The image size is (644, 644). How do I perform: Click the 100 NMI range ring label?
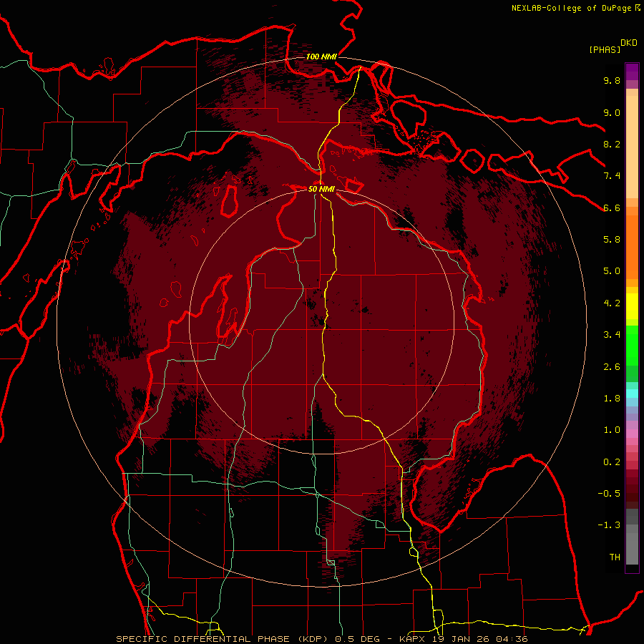pos(321,57)
